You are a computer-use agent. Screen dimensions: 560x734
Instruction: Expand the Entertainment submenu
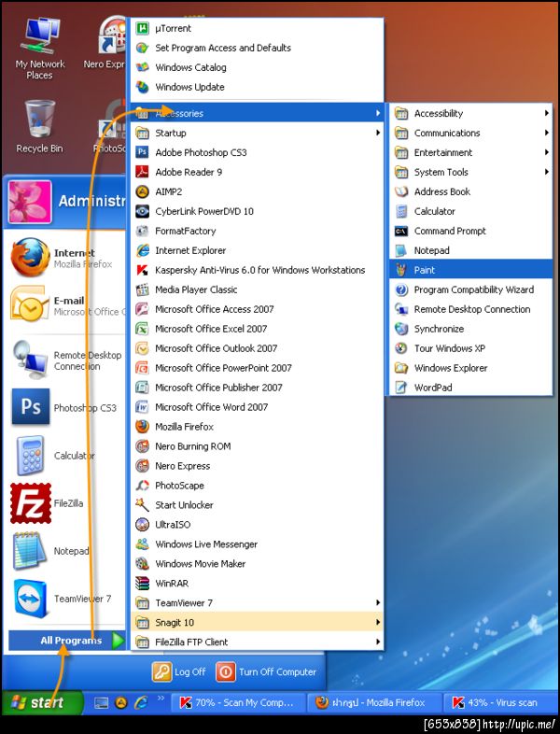470,152
